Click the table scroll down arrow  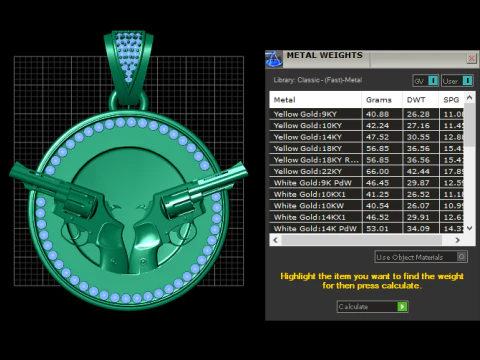[470, 228]
